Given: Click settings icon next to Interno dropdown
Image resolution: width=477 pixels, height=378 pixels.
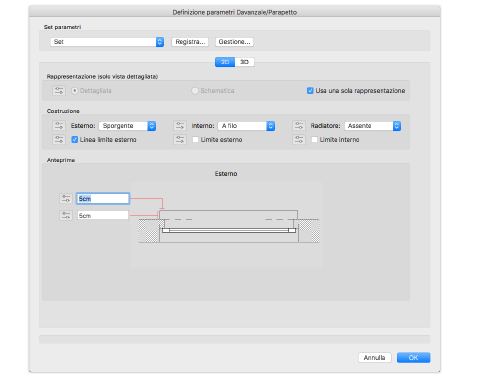Looking at the screenshot, I should (x=180, y=126).
